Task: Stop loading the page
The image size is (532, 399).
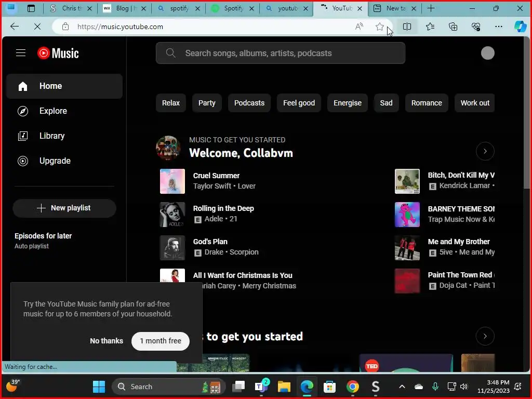Action: coord(37,26)
